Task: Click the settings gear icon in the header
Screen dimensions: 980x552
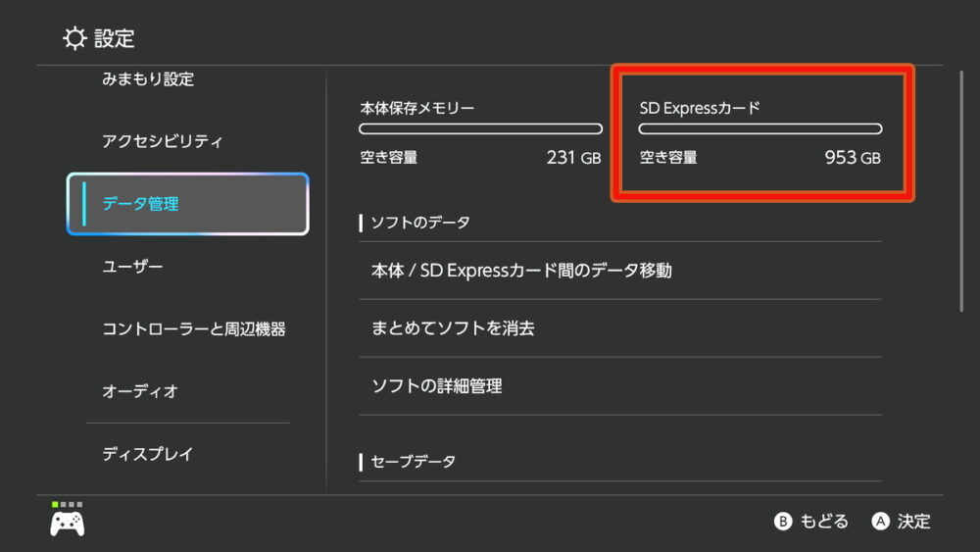Action: 74,38
